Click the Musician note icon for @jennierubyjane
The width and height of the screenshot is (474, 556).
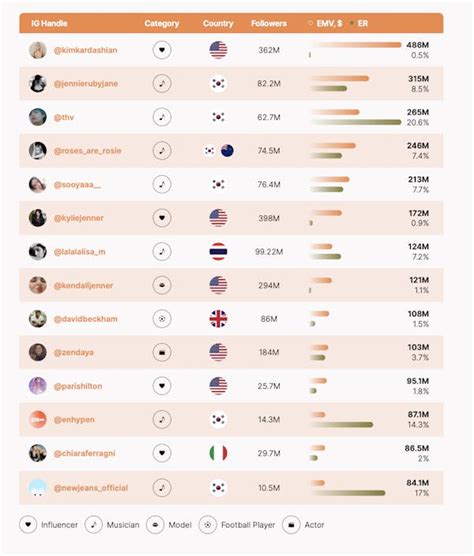pyautogui.click(x=162, y=84)
